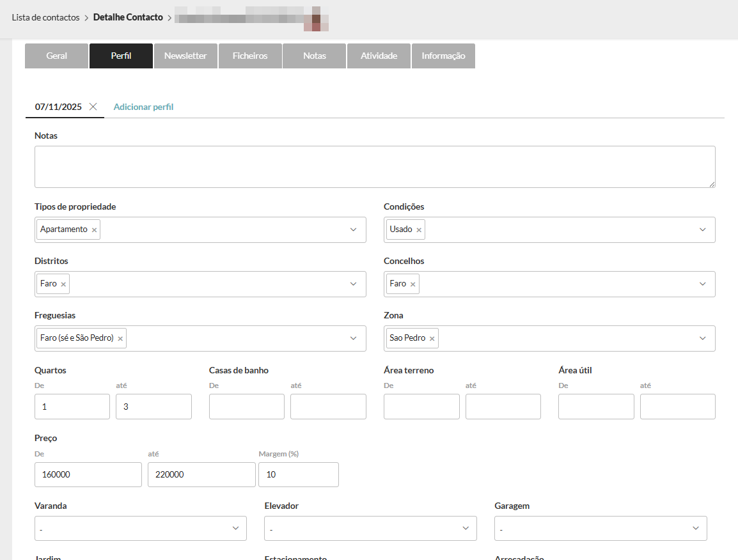Remove Faro tag from Concelhos
The width and height of the screenshot is (738, 560).
(412, 284)
